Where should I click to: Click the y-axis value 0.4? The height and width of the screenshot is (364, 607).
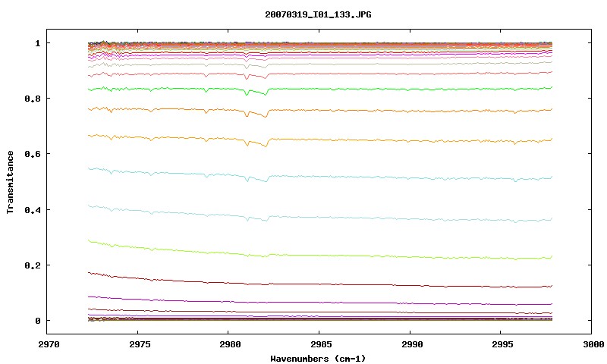[x=33, y=209]
